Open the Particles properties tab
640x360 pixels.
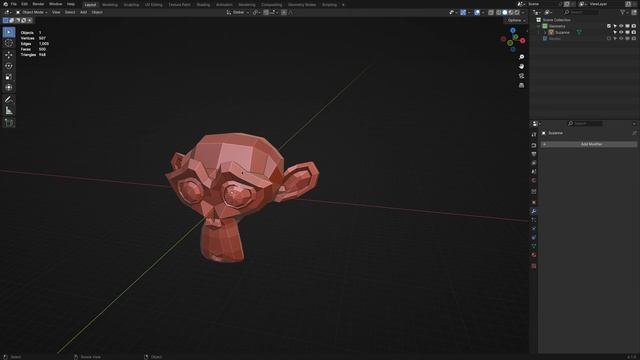click(533, 220)
